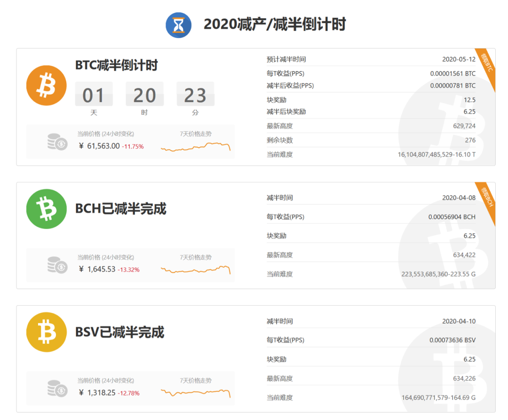This screenshot has height=420, width=508.
Task: Click the yellow BSV coin icon
Action: click(46, 332)
